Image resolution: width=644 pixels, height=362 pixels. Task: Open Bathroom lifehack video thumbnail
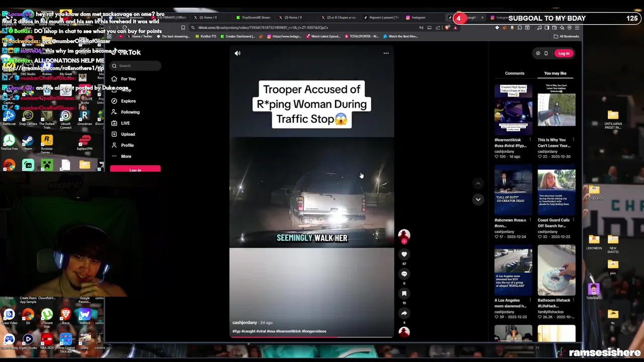pyautogui.click(x=556, y=270)
